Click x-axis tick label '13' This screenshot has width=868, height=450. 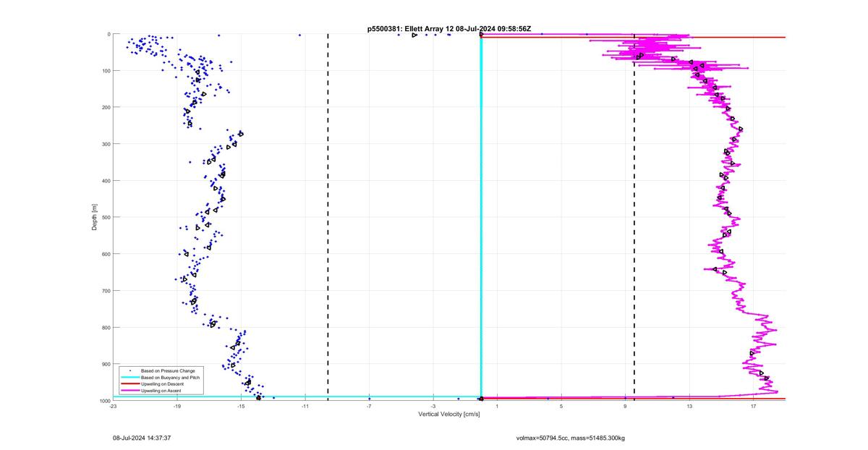coord(689,406)
